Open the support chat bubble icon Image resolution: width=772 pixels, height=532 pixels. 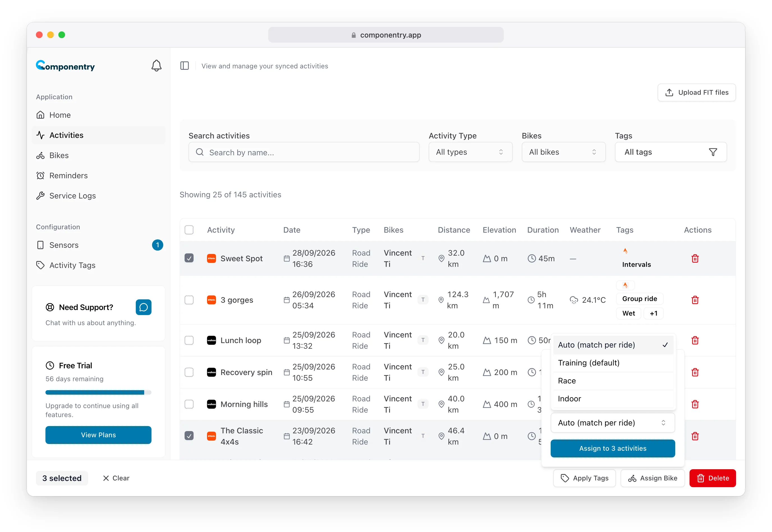click(x=143, y=307)
